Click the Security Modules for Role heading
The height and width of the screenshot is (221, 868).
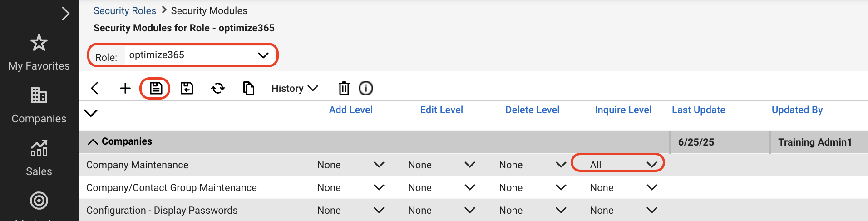[x=184, y=28]
